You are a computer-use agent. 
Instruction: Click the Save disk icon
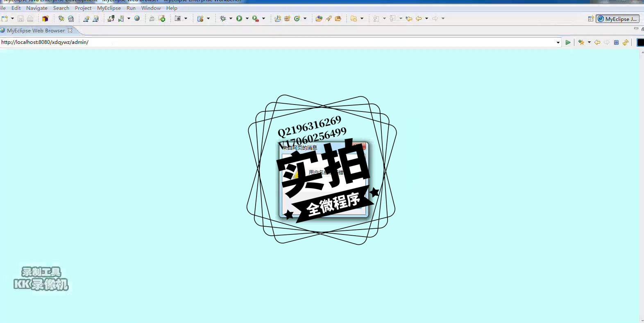pos(20,18)
